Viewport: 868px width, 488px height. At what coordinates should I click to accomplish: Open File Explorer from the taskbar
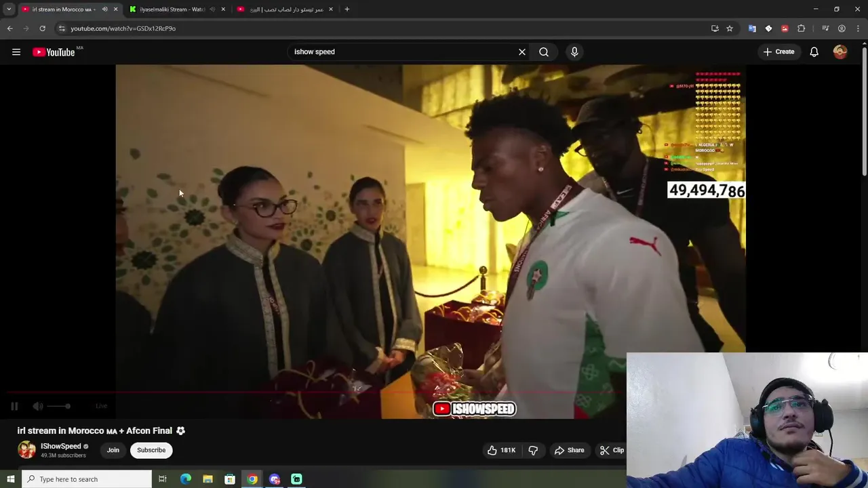click(208, 479)
